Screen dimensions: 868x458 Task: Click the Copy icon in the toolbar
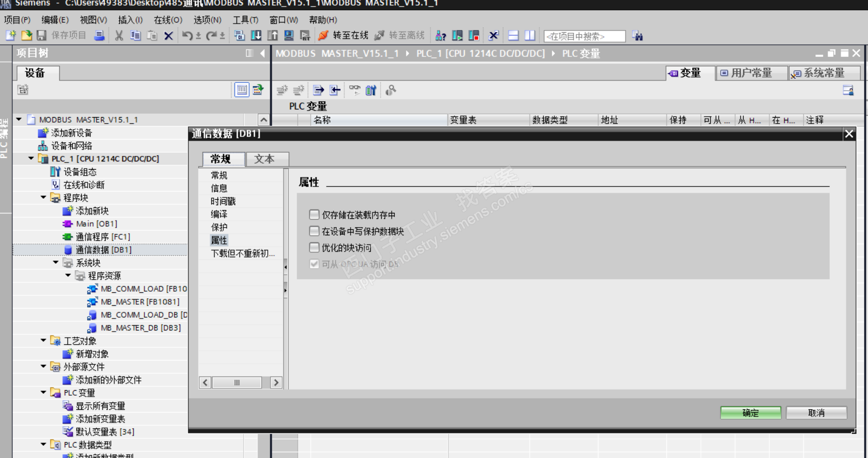point(135,36)
